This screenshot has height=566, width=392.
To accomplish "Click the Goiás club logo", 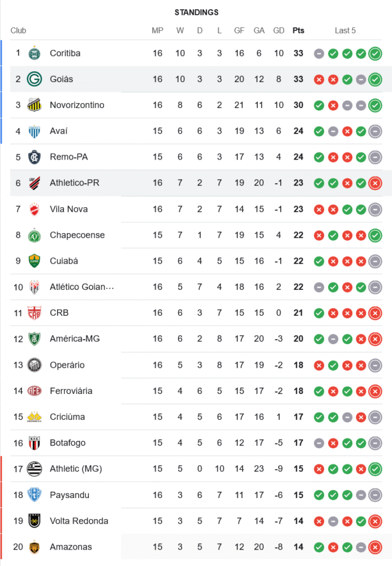I will coord(35,79).
